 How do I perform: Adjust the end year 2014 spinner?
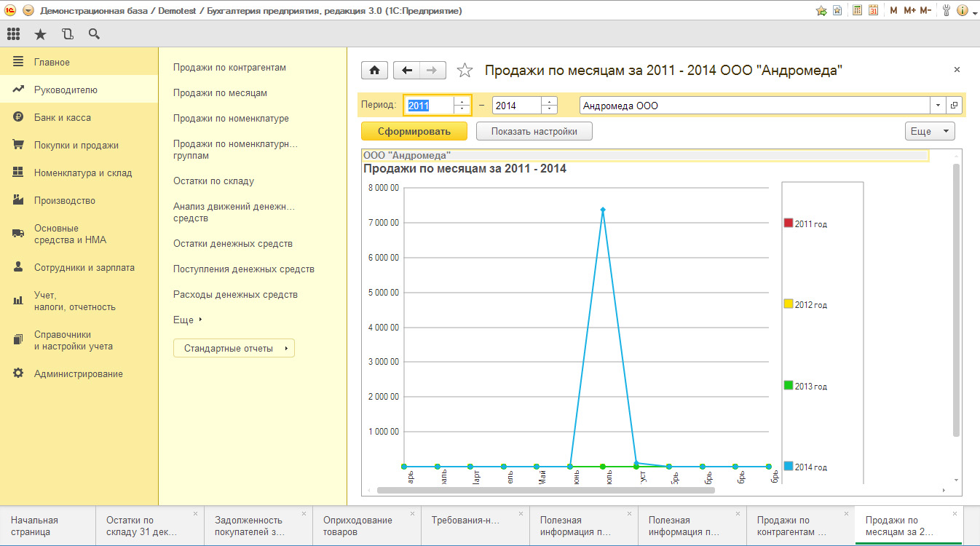pyautogui.click(x=549, y=106)
